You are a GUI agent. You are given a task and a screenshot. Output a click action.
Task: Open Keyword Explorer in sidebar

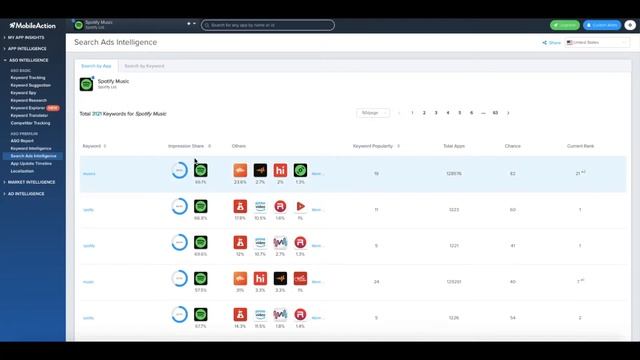pos(27,108)
